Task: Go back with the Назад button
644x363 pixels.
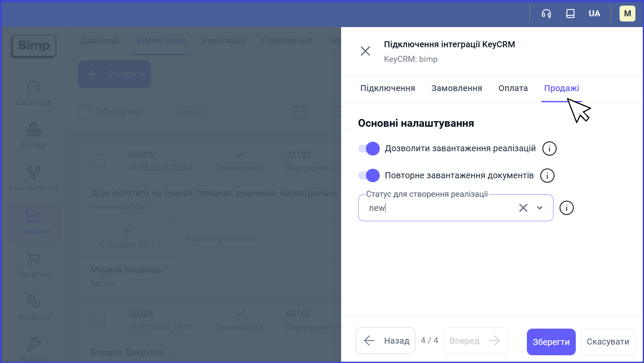Action: click(385, 341)
